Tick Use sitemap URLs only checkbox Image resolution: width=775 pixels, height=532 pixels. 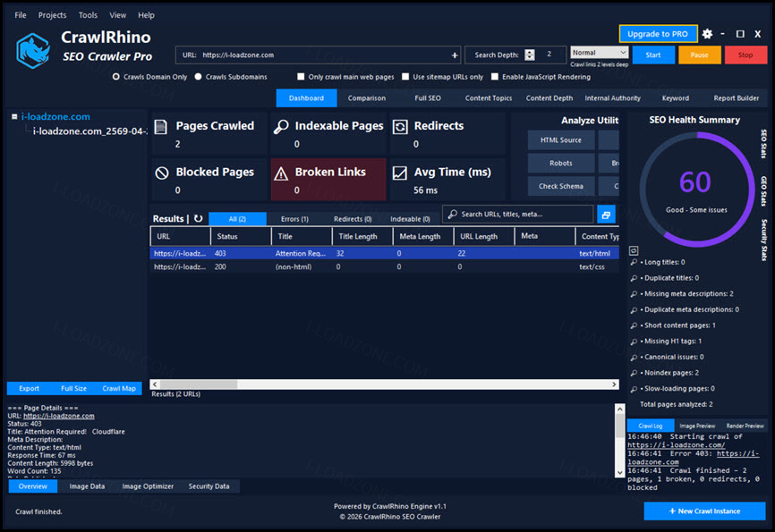405,77
